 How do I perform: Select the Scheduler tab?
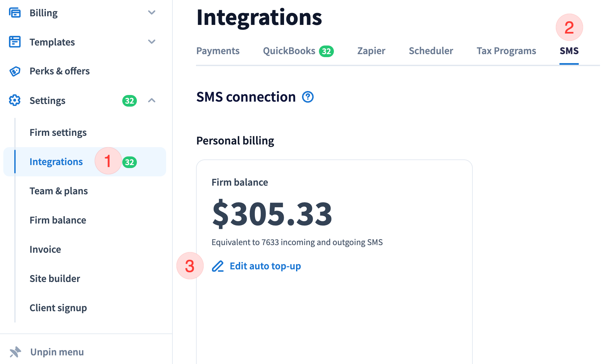click(x=431, y=51)
